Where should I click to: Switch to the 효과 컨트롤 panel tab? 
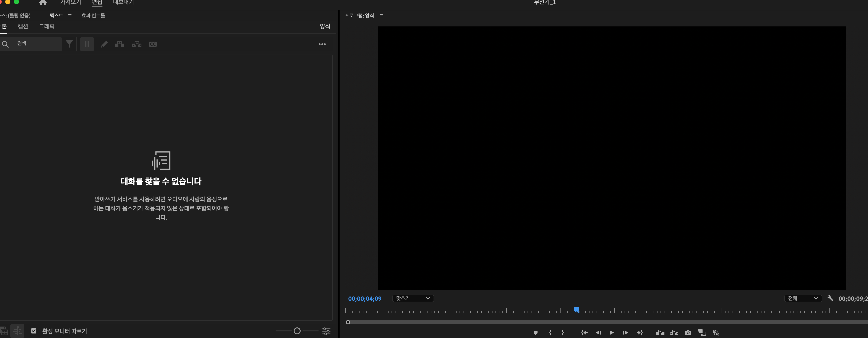[93, 16]
